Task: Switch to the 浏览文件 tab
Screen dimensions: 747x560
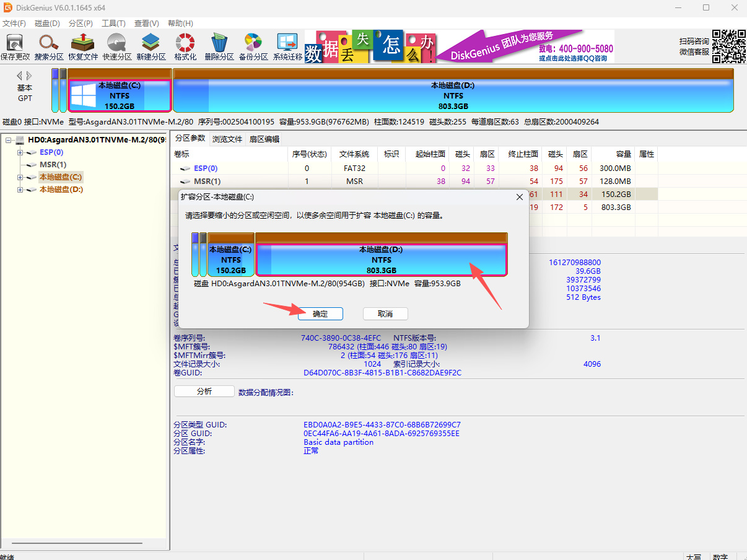Action: (227, 139)
